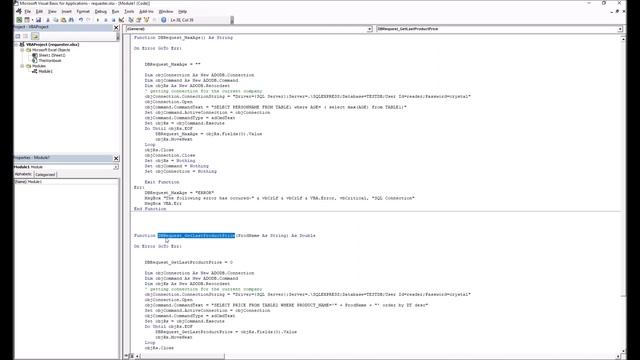640x360 pixels.
Task: Click the Project Explorer scrollbar
Action: 118,36
